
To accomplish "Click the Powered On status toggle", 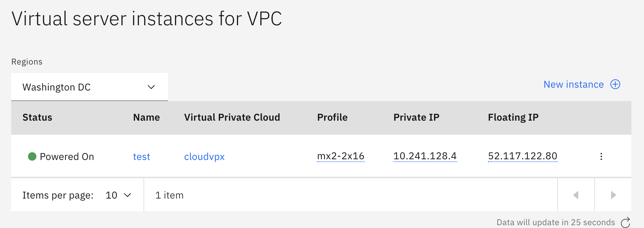I will tap(67, 156).
